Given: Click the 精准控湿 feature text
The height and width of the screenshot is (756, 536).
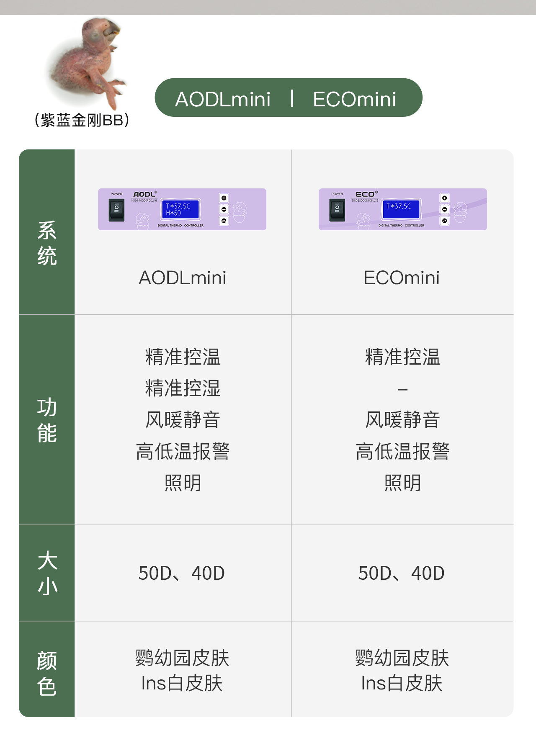Looking at the screenshot, I should [183, 388].
